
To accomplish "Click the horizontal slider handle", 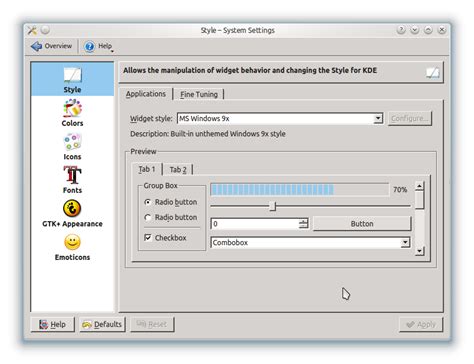I will pyautogui.click(x=273, y=206).
